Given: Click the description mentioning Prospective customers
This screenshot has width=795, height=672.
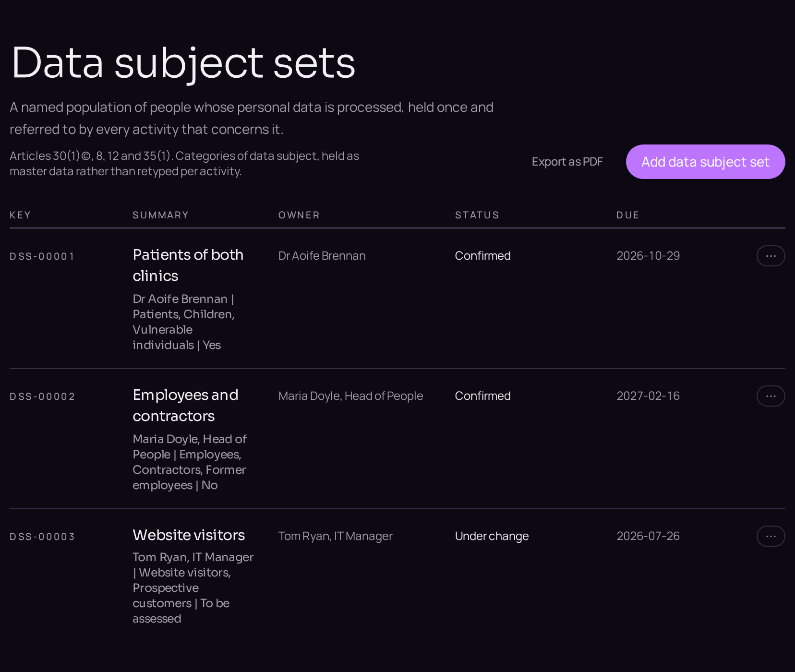Looking at the screenshot, I should coord(193,588).
